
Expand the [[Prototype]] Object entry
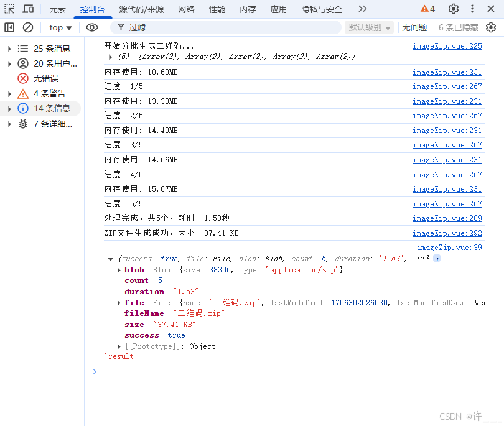tap(119, 346)
